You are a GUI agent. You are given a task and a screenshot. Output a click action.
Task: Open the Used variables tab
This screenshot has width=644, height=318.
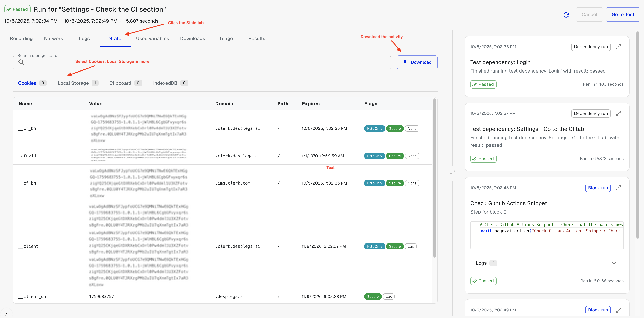click(152, 39)
